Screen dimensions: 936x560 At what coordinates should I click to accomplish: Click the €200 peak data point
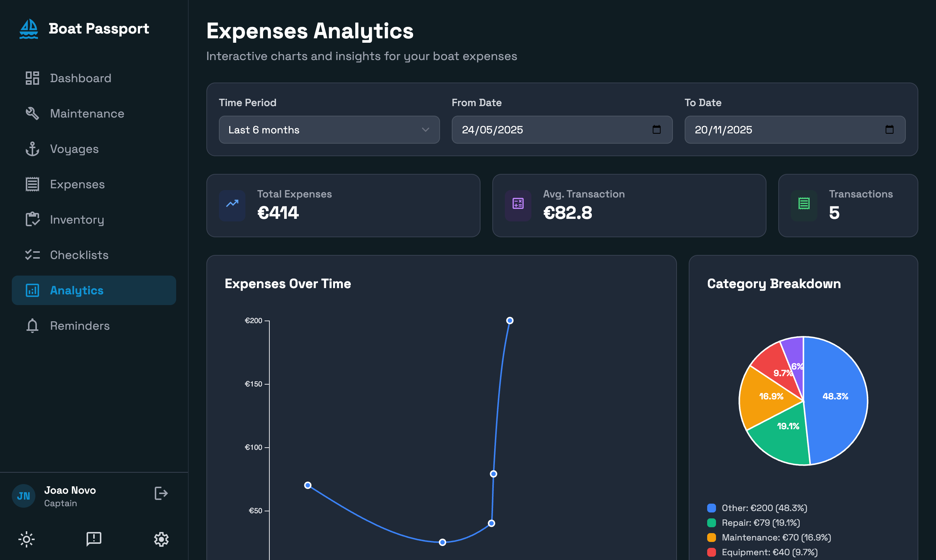click(510, 321)
